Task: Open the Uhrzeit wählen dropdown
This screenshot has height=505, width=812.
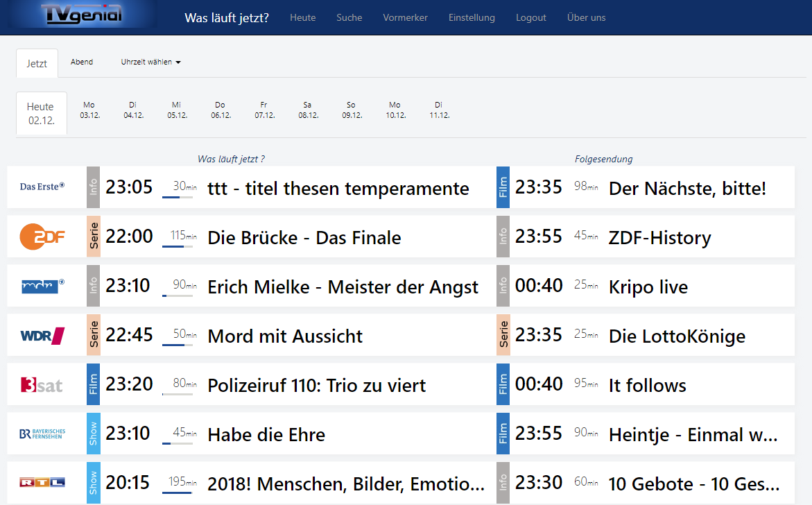Action: coord(150,61)
